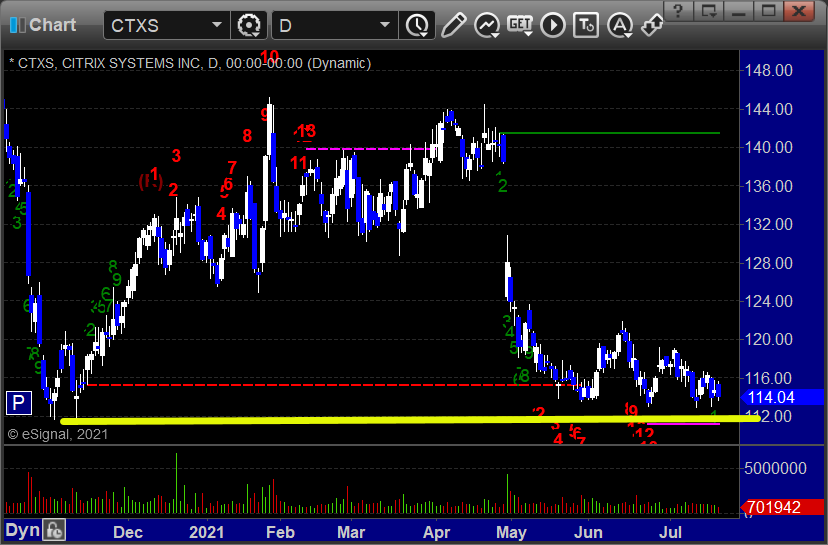Click the Apr label on time axis
Viewport: 828px width, 545px height.
[x=436, y=532]
